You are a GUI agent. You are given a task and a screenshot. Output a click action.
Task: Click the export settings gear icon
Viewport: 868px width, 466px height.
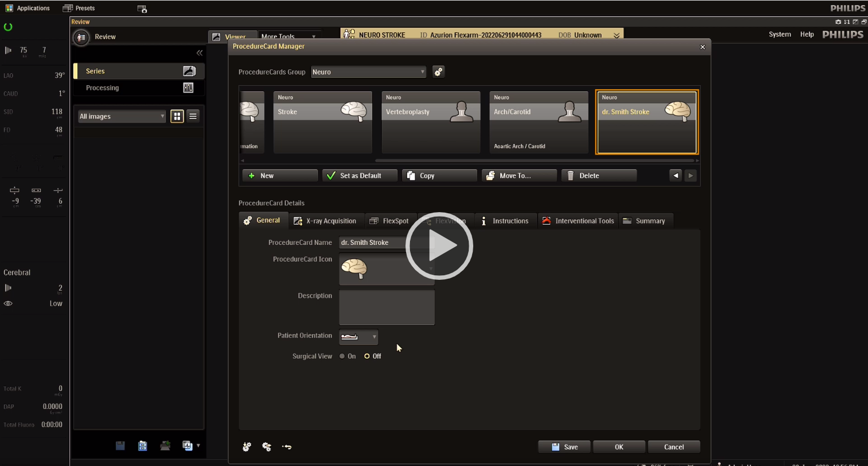[x=267, y=447]
